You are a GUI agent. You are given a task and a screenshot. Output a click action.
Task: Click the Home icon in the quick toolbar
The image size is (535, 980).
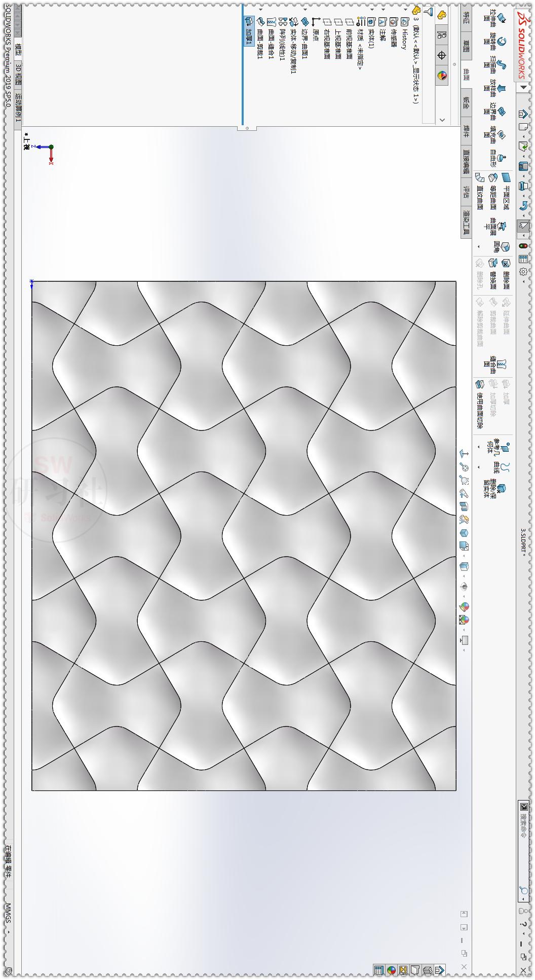tap(523, 114)
